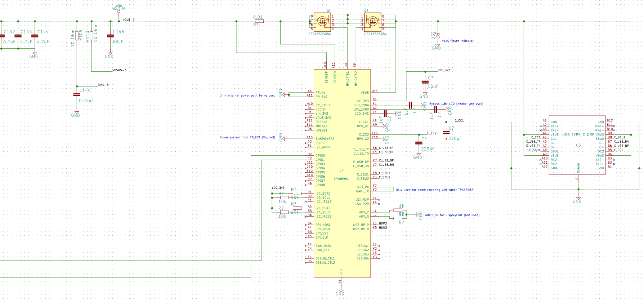Select the BUSPOWERZ pin F10

(309, 138)
